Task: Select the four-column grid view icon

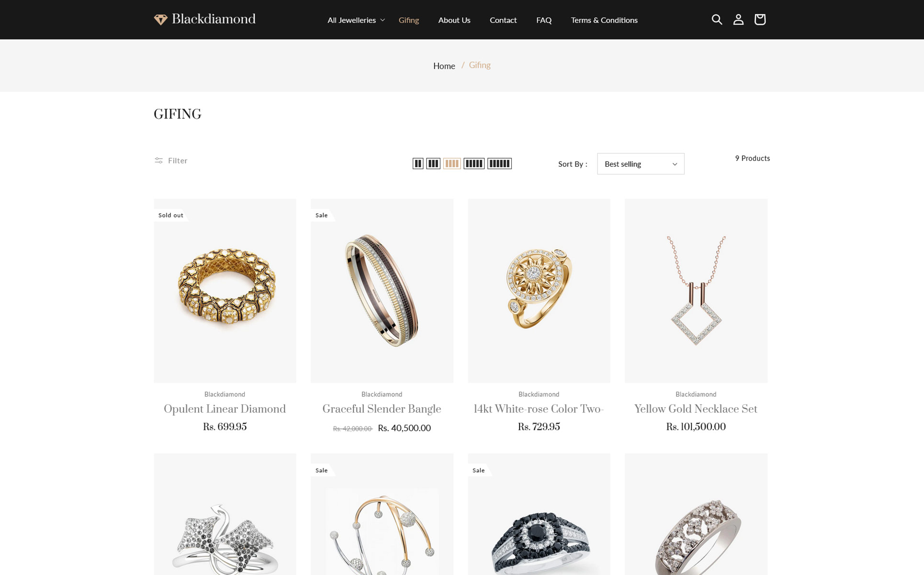Action: point(451,164)
